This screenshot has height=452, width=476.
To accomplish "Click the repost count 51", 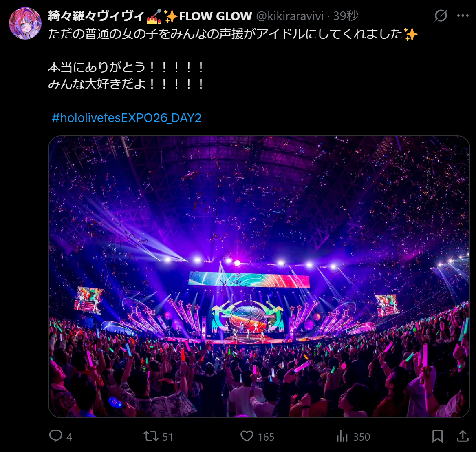I will point(168,437).
